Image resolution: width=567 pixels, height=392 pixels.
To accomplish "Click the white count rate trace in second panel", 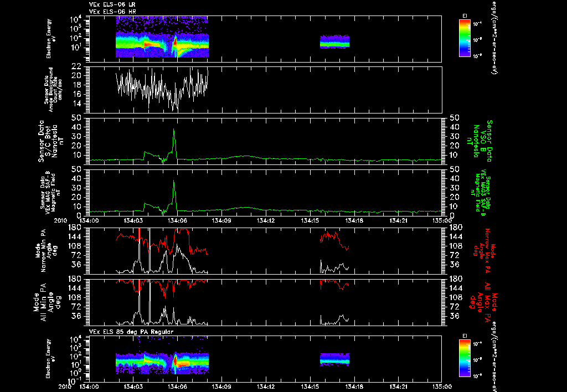I will (x=162, y=88).
